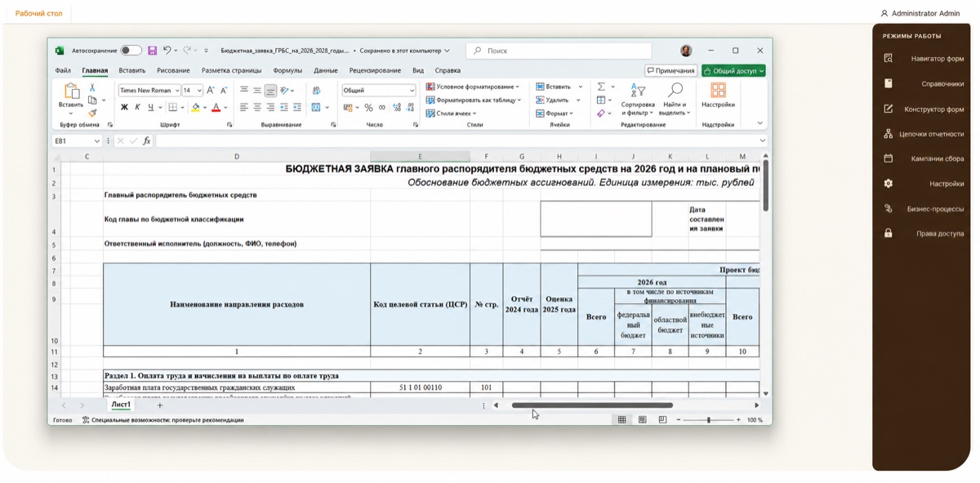Image resolution: width=980 pixels, height=483 pixels.
Task: Open Права доступа in the sidebar
Action: point(923,234)
